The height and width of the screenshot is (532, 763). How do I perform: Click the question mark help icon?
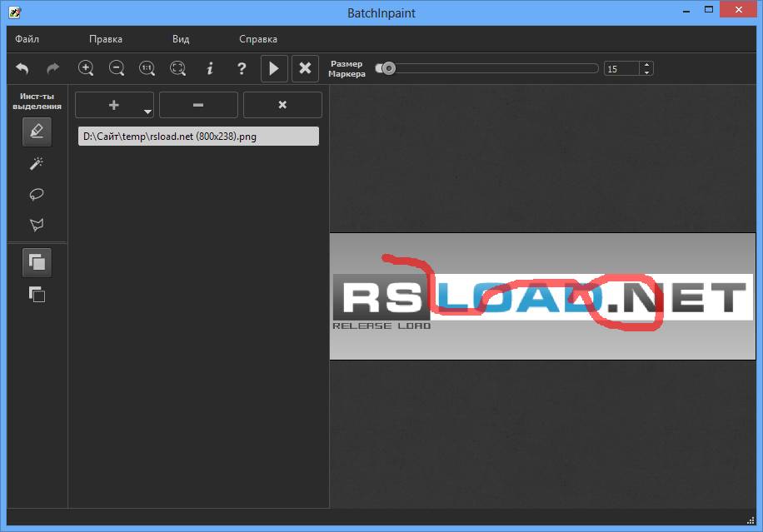point(242,68)
